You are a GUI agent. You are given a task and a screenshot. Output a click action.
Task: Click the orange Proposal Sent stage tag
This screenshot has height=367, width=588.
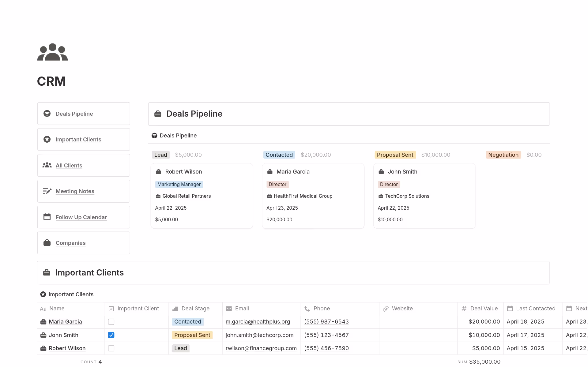(x=395, y=155)
